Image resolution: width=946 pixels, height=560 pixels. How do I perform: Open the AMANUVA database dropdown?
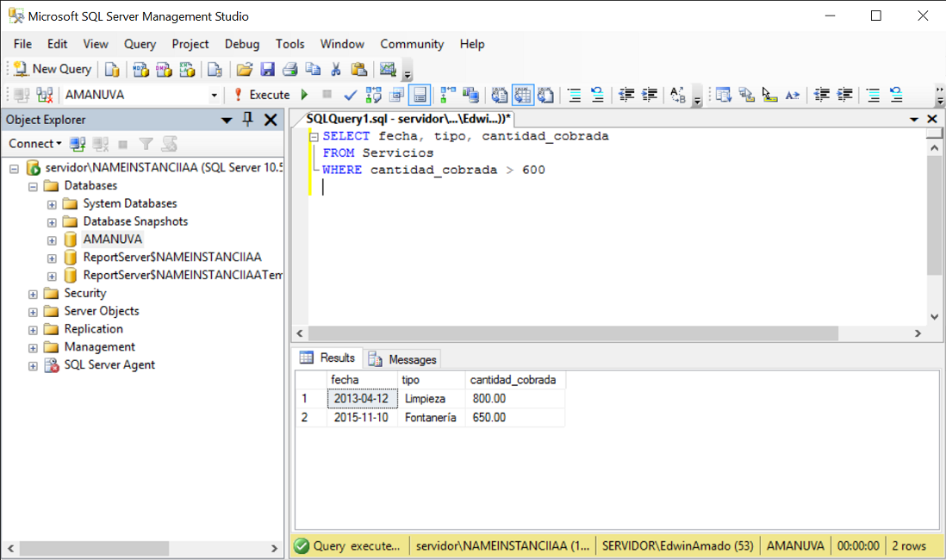tap(212, 95)
